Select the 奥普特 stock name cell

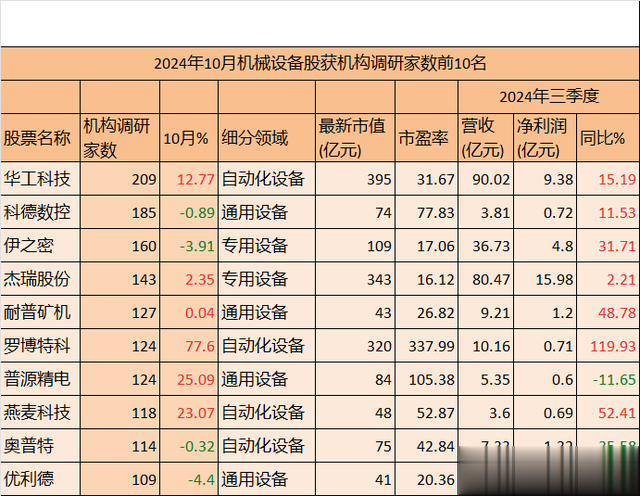coord(40,446)
